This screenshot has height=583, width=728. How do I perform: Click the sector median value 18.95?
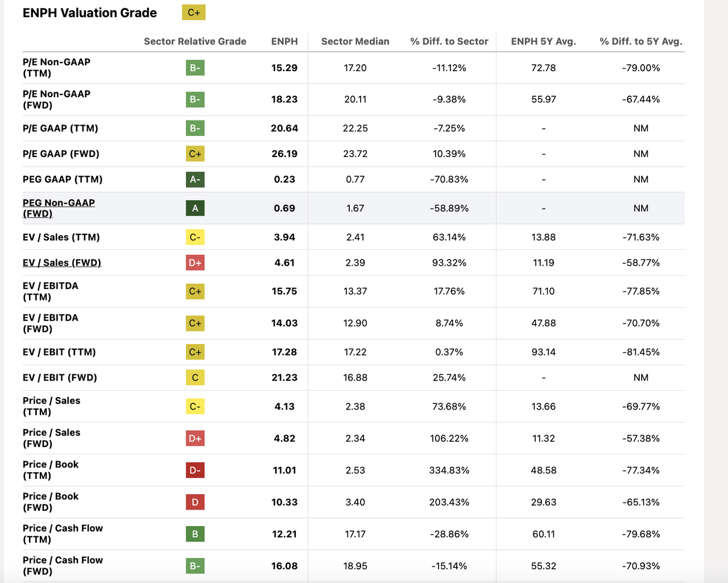click(x=355, y=566)
